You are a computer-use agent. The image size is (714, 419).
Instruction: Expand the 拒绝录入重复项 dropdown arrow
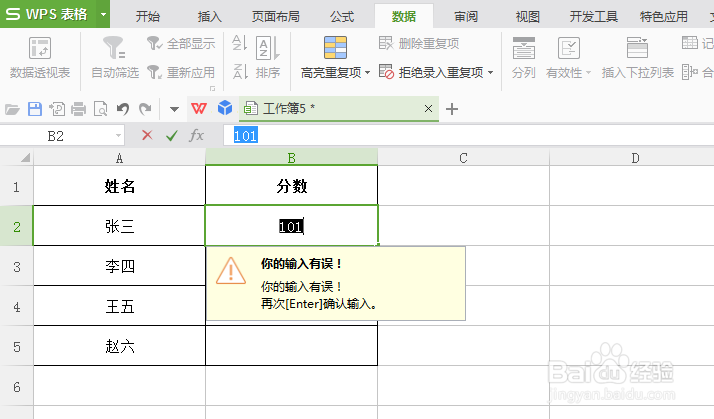pos(490,72)
